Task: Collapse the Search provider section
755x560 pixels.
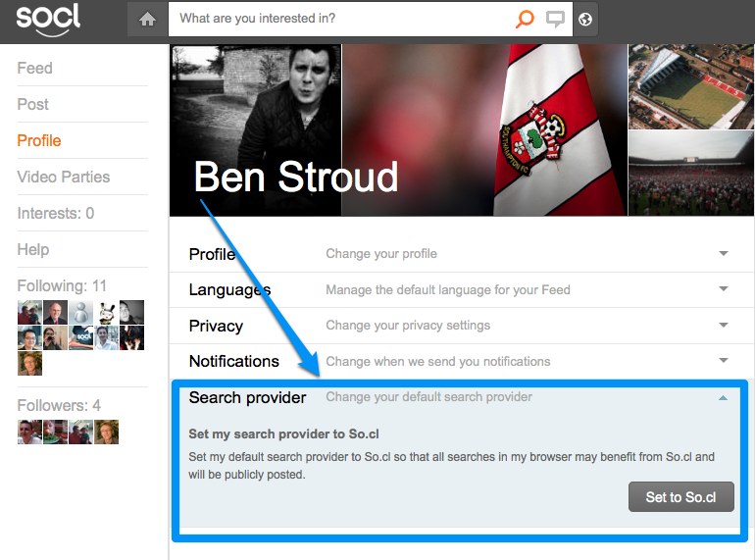Action: tap(724, 398)
